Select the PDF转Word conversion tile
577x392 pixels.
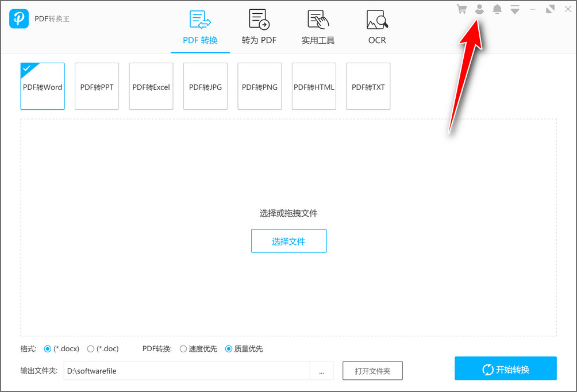coord(43,87)
